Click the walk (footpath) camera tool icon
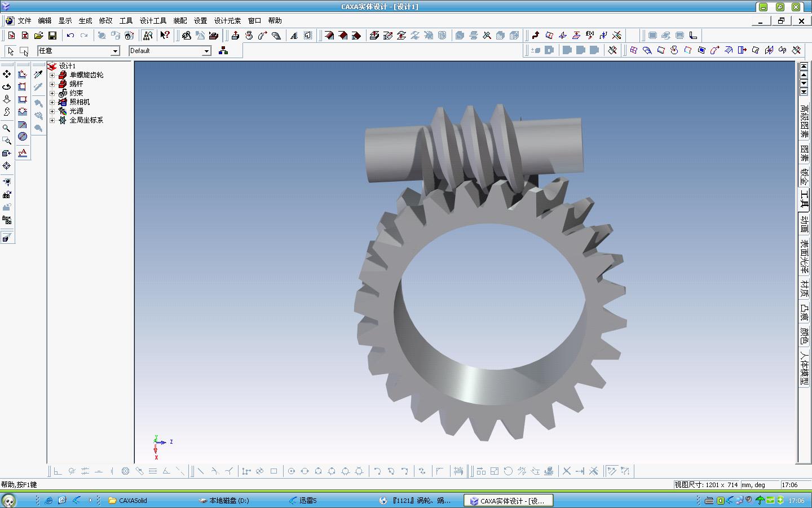The width and height of the screenshot is (812, 508). tap(7, 111)
